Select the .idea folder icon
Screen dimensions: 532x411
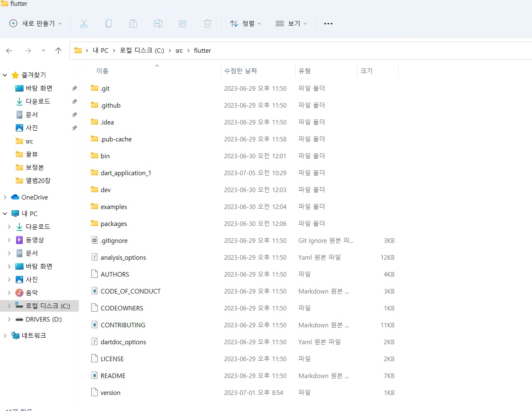coord(95,122)
